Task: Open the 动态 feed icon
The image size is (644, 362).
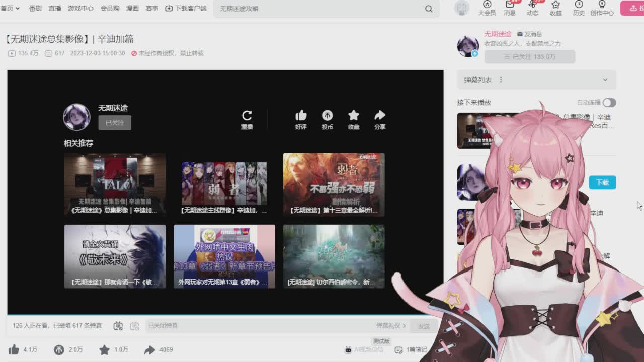Action: coord(532,8)
